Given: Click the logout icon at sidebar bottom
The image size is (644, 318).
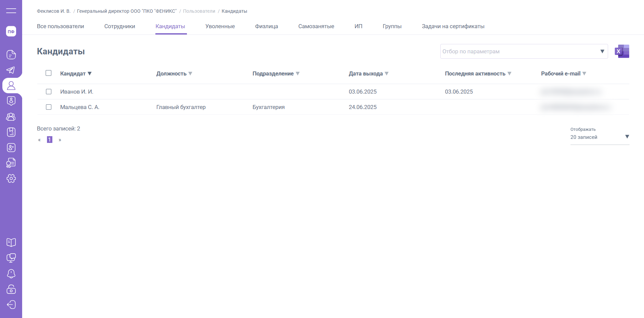Looking at the screenshot, I should pyautogui.click(x=11, y=305).
